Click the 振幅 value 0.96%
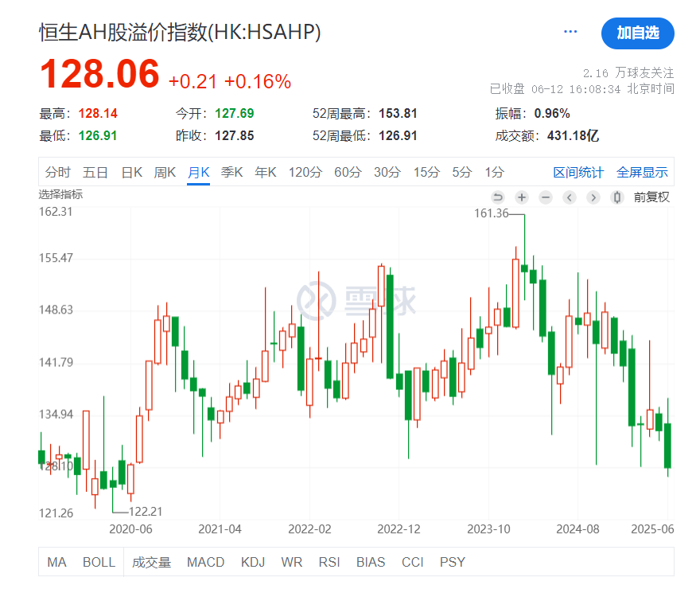This screenshot has height=589, width=700. click(552, 114)
